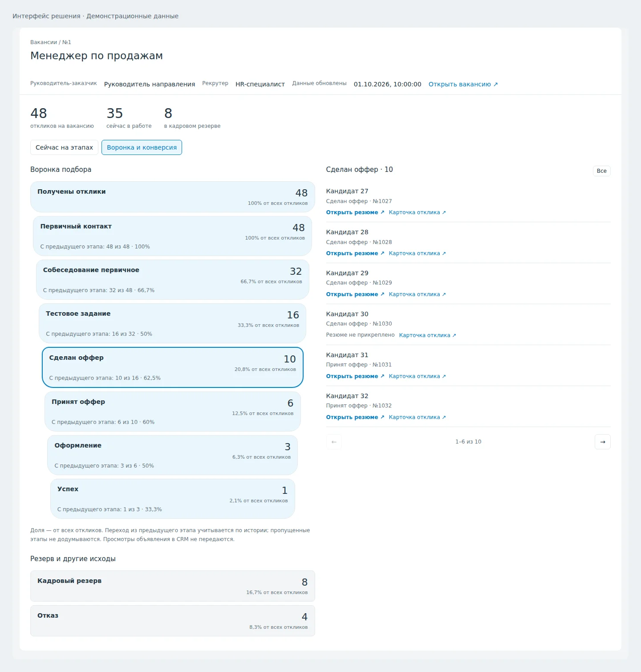This screenshot has width=641, height=672.
Task: Click 'Вакансии / №1' breadcrumb
Action: click(51, 42)
